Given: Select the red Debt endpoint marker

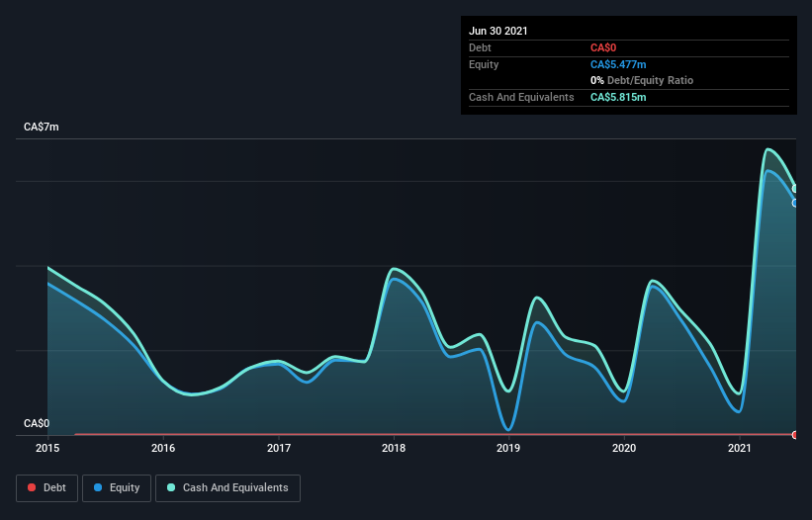Looking at the screenshot, I should (x=795, y=435).
